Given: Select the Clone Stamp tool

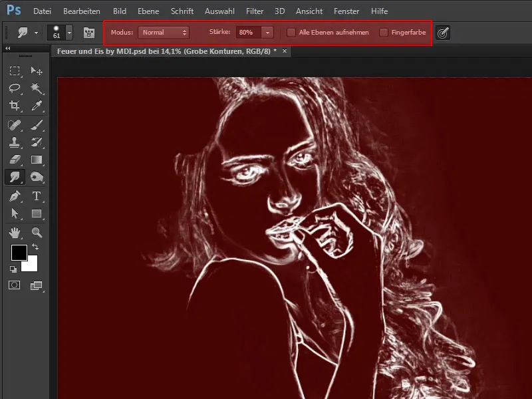Looking at the screenshot, I should coord(14,142).
